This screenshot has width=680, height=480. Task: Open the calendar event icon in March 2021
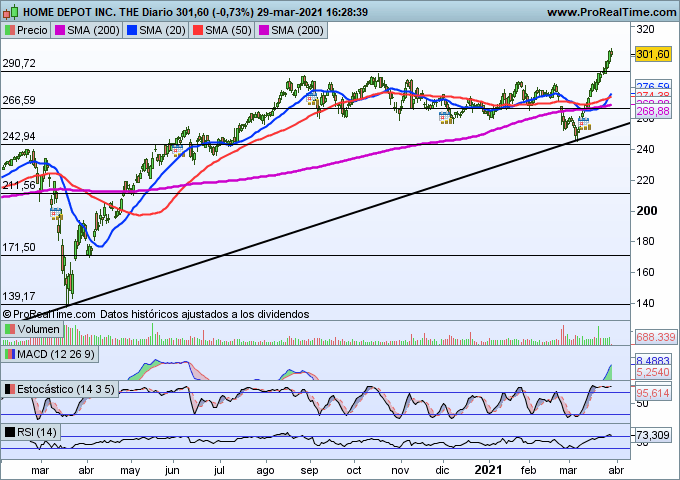coord(584,124)
